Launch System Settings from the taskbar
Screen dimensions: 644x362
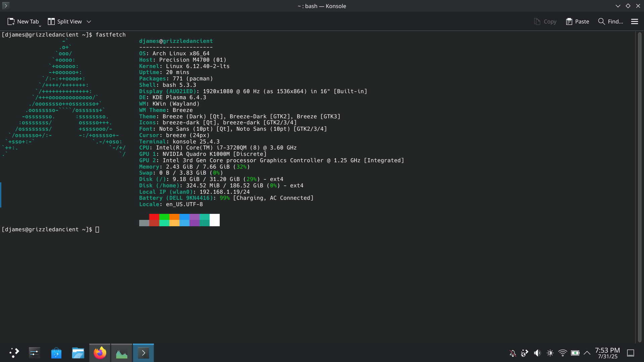pyautogui.click(x=35, y=353)
